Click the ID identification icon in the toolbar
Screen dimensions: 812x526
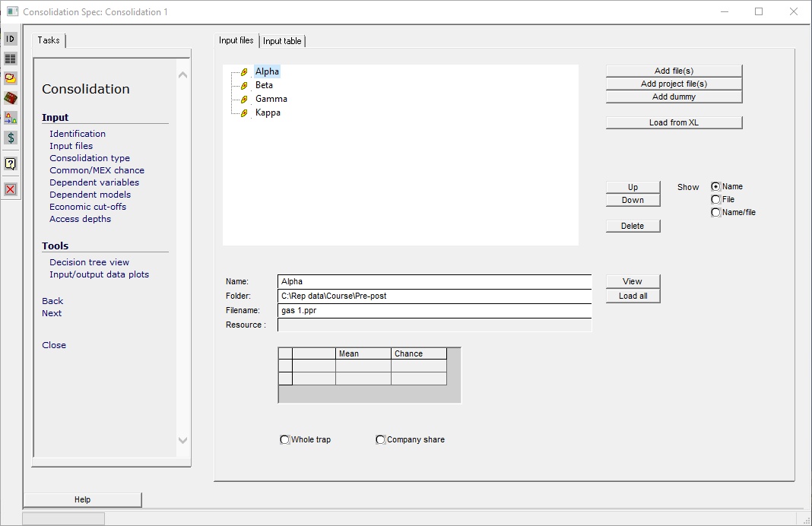click(10, 38)
